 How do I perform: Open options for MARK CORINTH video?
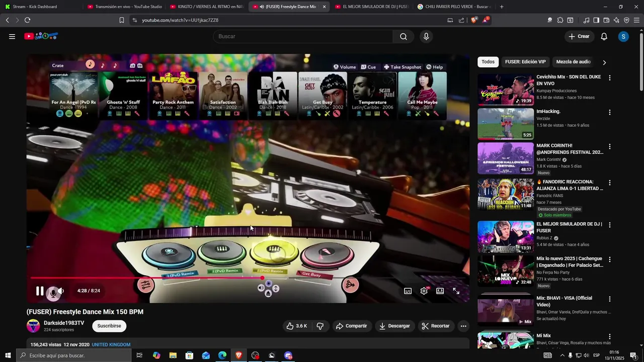coord(609,146)
